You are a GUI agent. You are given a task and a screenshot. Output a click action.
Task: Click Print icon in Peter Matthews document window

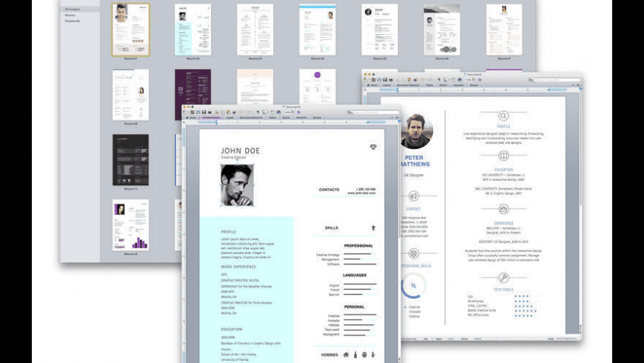click(391, 80)
